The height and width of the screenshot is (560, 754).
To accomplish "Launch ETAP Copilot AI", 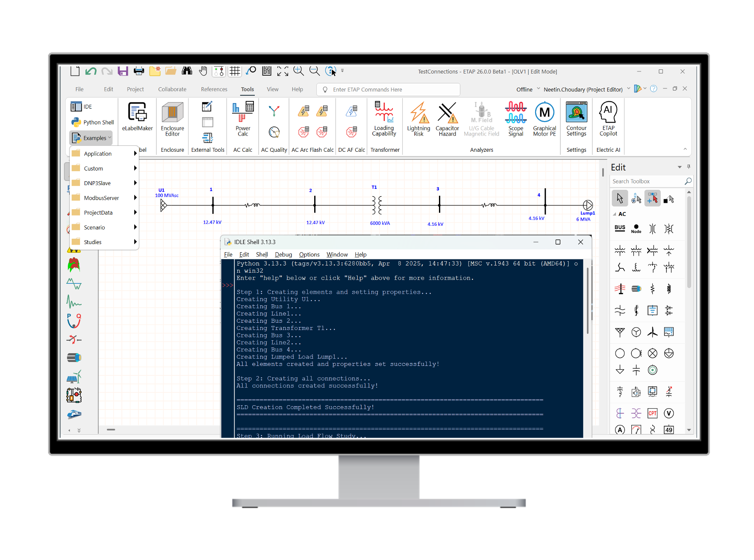I will coord(608,119).
